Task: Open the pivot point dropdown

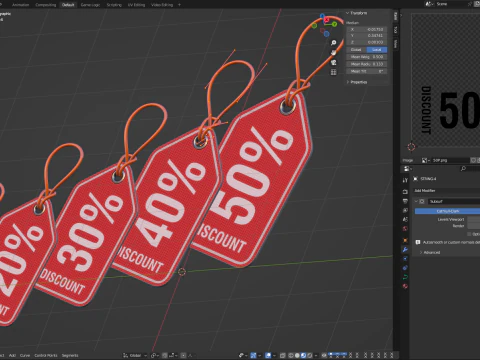Action: click(155, 356)
